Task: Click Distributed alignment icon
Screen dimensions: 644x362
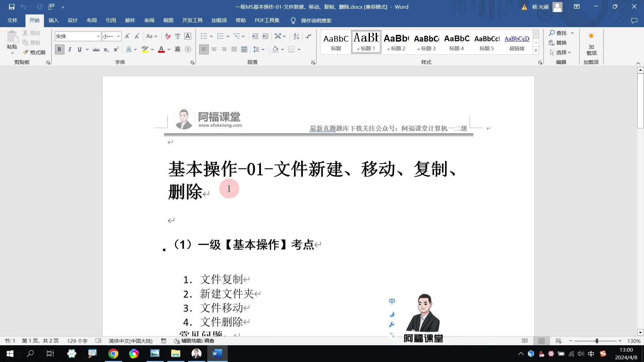Action: click(x=244, y=49)
